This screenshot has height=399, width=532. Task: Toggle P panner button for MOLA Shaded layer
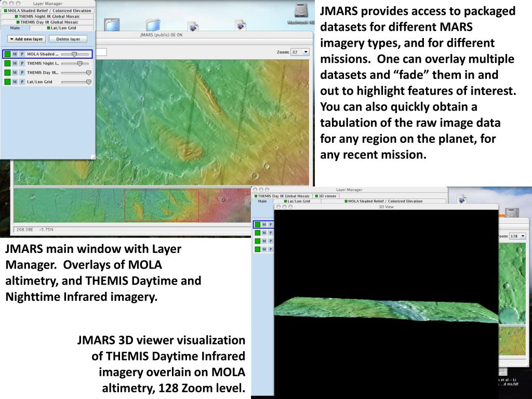tap(22, 54)
